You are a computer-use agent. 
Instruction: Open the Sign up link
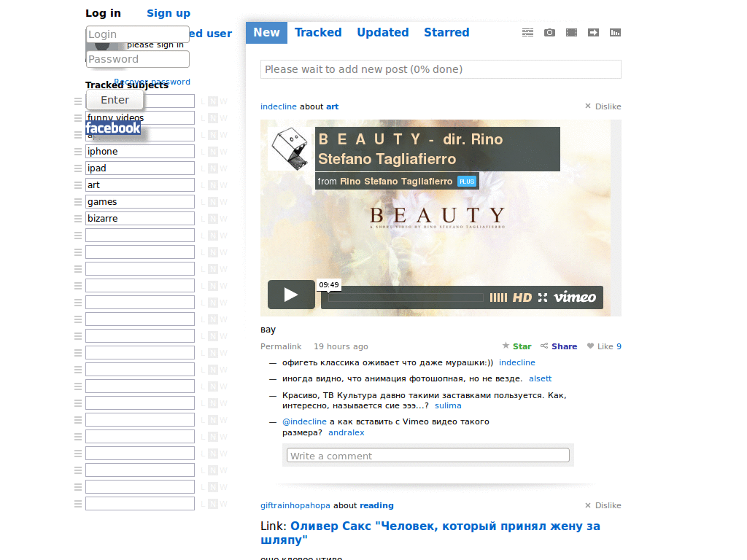point(169,13)
